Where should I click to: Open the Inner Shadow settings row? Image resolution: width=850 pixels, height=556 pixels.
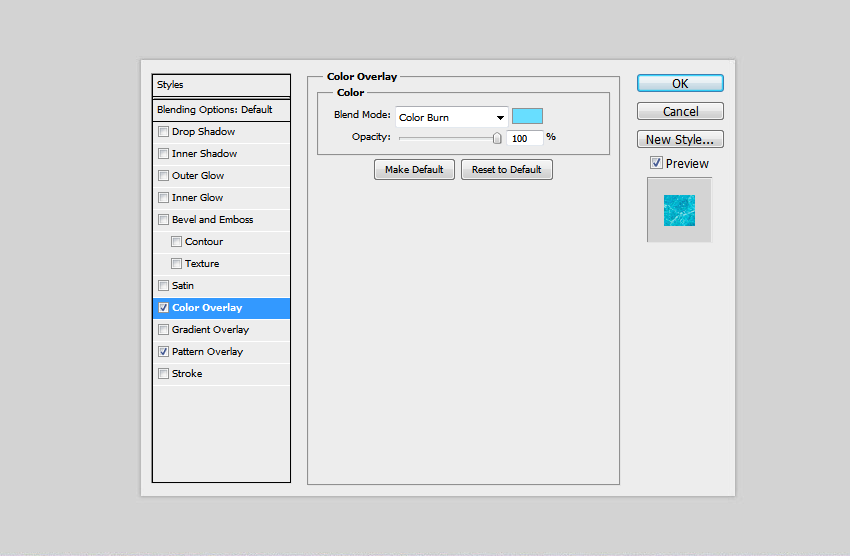tap(221, 154)
